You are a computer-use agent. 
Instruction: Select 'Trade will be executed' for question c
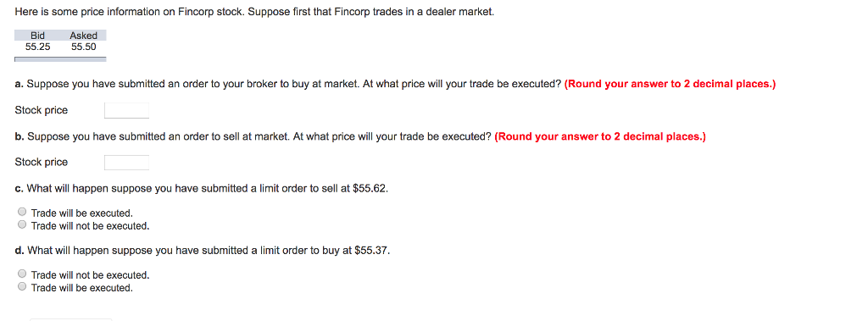point(21,212)
